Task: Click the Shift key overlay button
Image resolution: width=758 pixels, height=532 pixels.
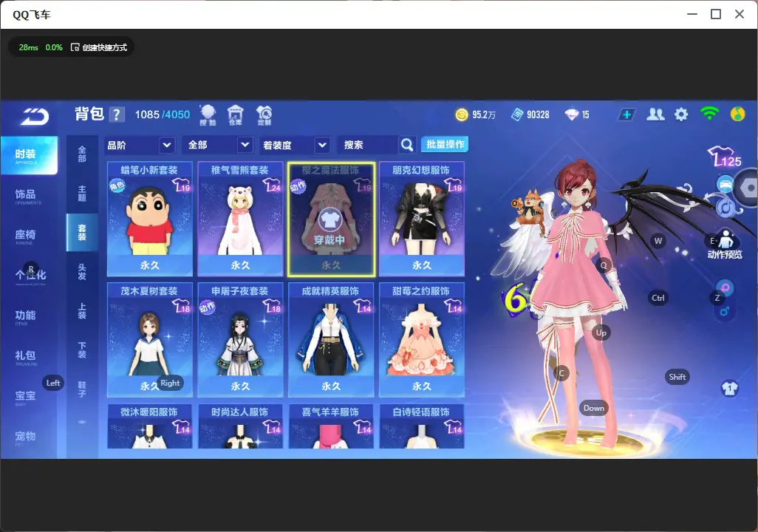Action: click(x=677, y=377)
